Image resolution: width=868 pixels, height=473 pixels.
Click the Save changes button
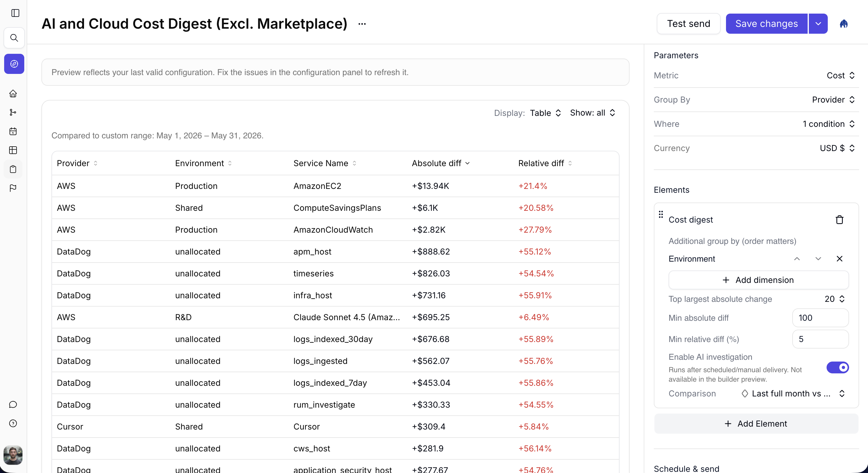[x=766, y=24]
